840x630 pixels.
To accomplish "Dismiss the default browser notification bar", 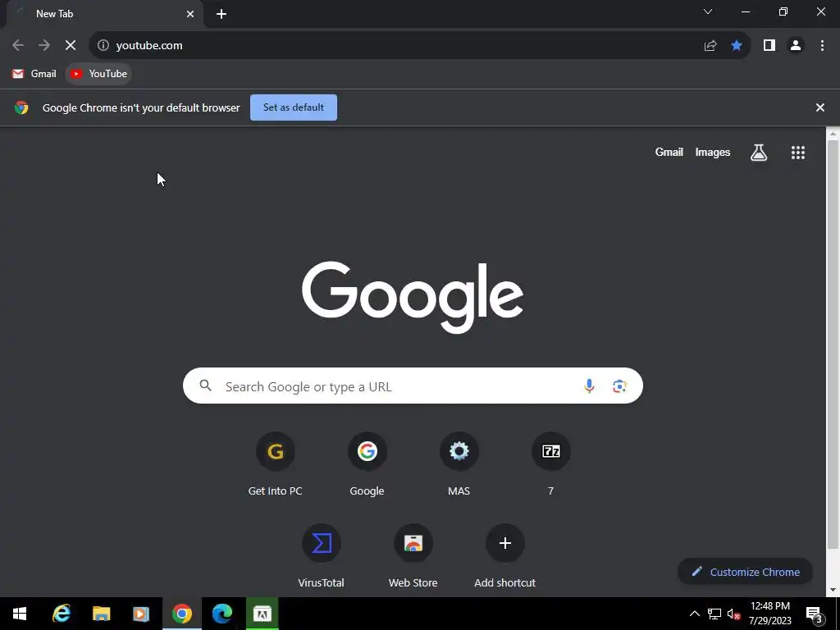I will pos(819,107).
